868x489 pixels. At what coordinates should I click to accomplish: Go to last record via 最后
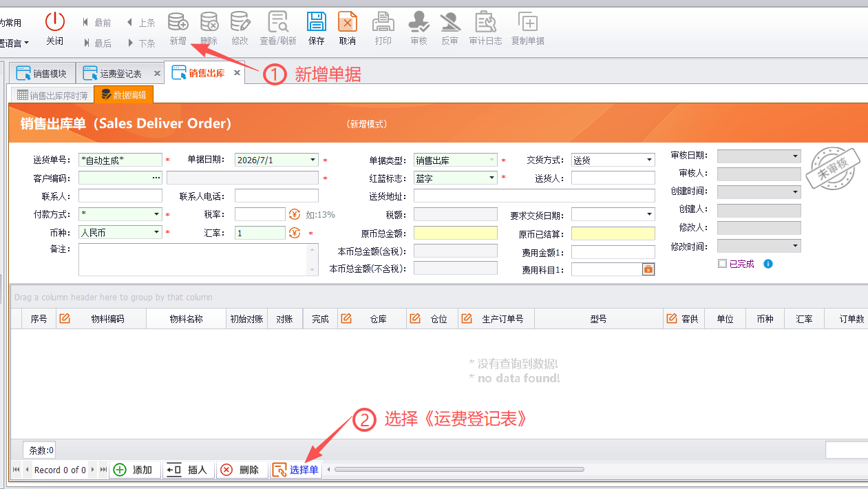tap(97, 43)
